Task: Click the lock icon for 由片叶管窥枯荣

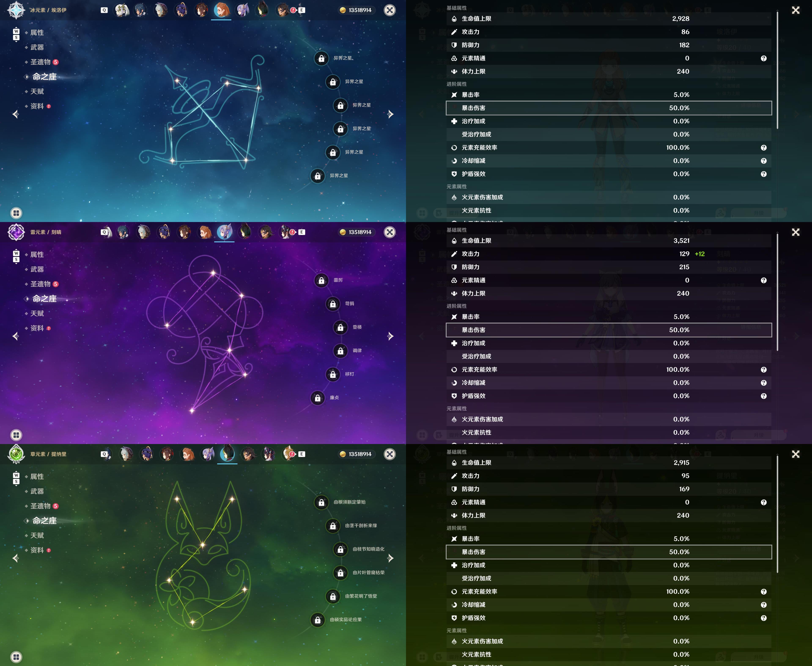Action: click(340, 573)
